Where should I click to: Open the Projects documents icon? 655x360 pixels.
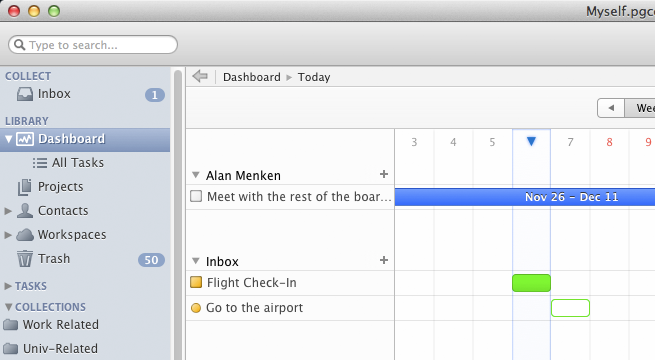point(25,187)
